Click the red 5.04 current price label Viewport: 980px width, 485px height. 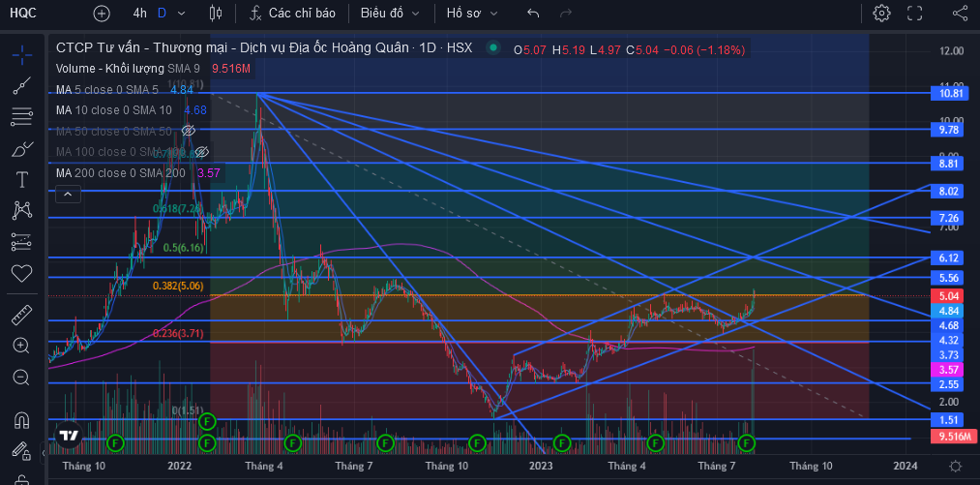[949, 296]
